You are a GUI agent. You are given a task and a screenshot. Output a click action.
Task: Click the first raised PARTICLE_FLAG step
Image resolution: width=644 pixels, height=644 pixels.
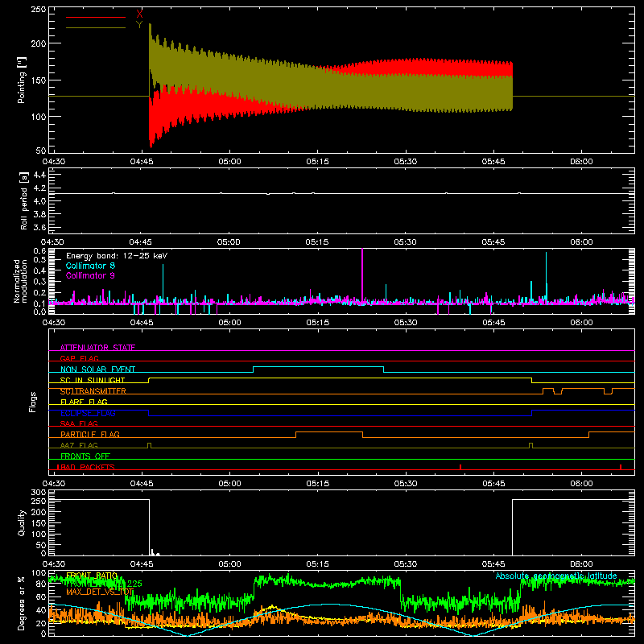tap(329, 432)
